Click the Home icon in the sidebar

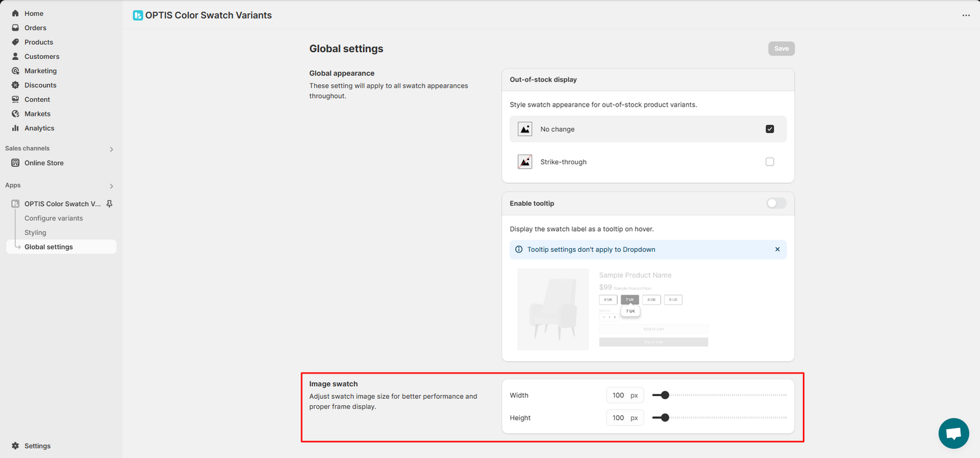15,13
